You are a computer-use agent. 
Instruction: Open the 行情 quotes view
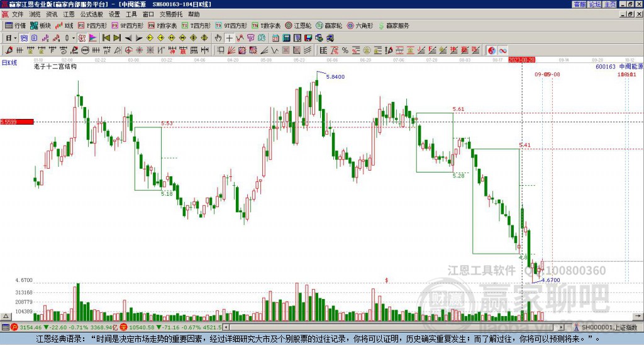click(x=15, y=25)
